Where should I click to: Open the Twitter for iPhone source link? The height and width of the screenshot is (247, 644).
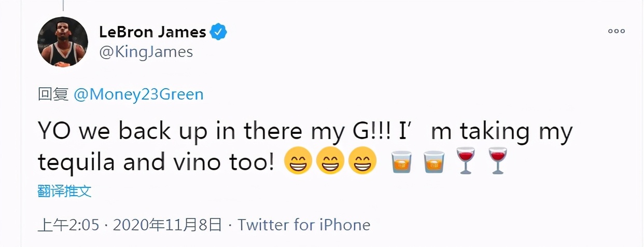coord(304,225)
